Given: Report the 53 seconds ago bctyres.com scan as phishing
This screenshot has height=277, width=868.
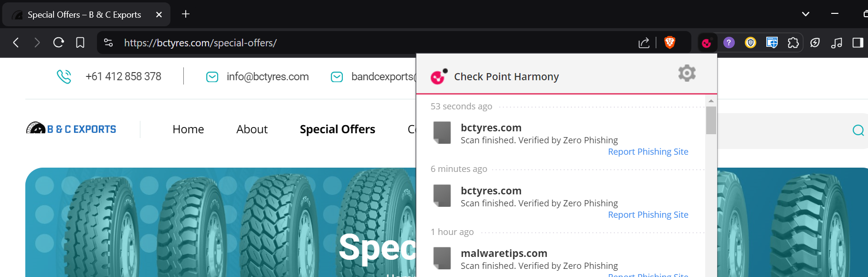Looking at the screenshot, I should coord(648,152).
